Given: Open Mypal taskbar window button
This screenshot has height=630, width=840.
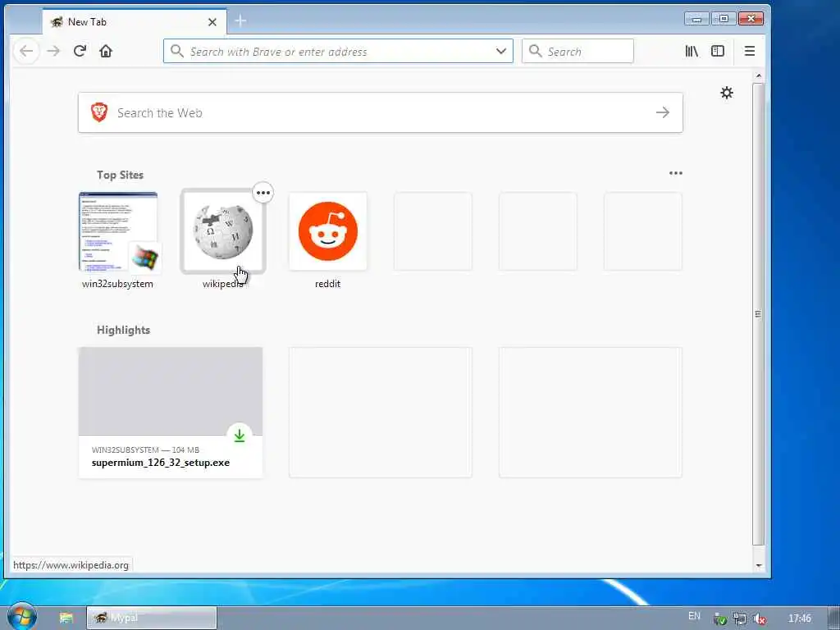Looking at the screenshot, I should [x=152, y=618].
